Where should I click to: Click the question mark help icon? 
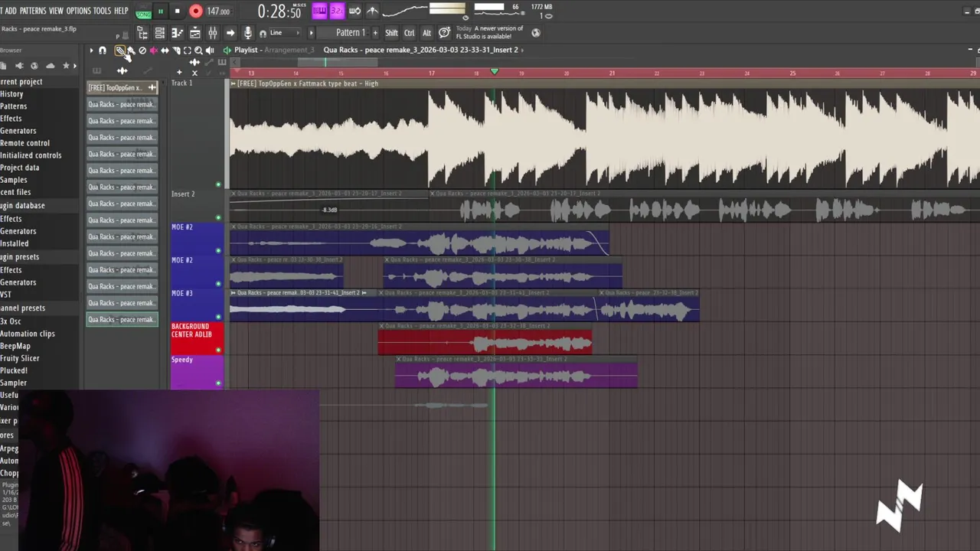pos(444,33)
